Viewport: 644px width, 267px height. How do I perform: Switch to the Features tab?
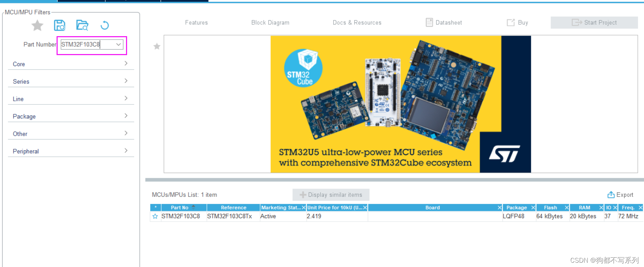coord(196,23)
